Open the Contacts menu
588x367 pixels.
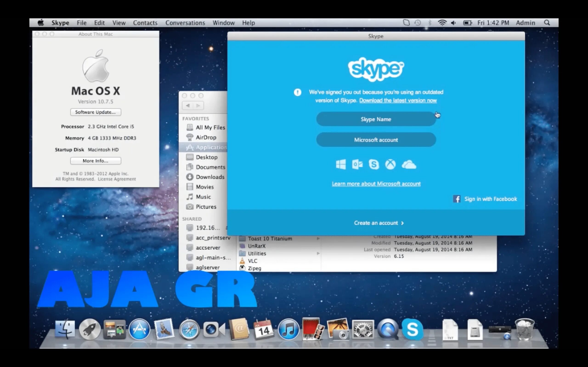[145, 23]
